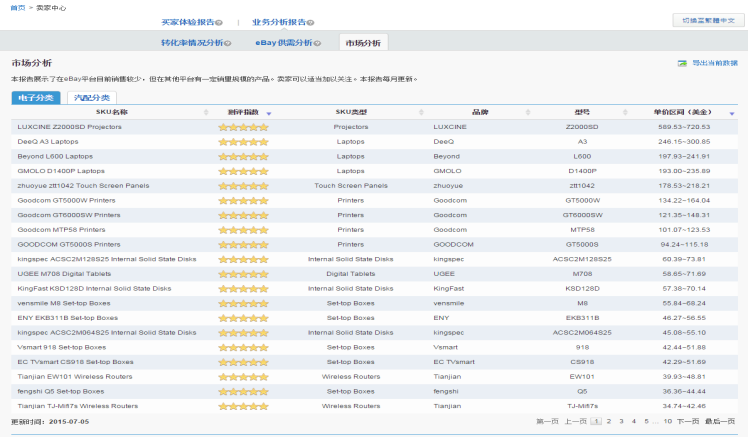Switch to 汽配分类 category tab
Image resolution: width=749 pixels, height=438 pixels.
tap(92, 98)
